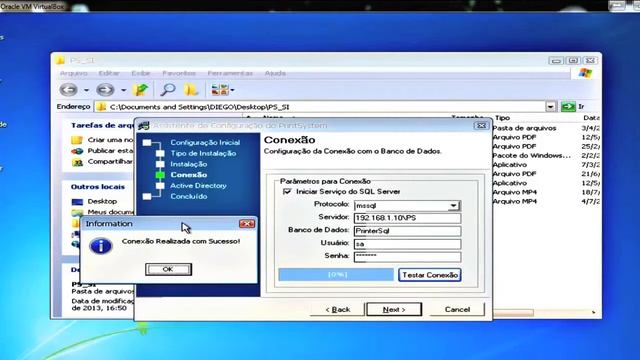Close the Information dialog with X
The image size is (640, 360).
coord(247,224)
